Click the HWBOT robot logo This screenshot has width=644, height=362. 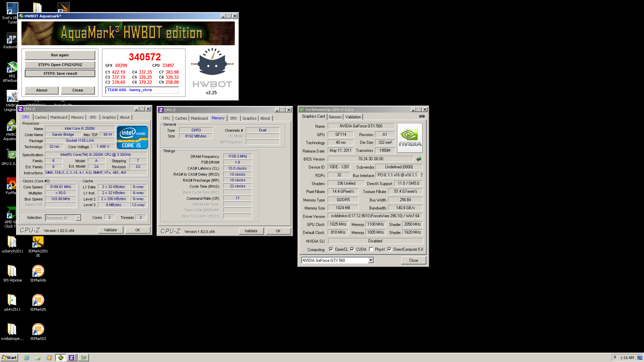pyautogui.click(x=212, y=62)
